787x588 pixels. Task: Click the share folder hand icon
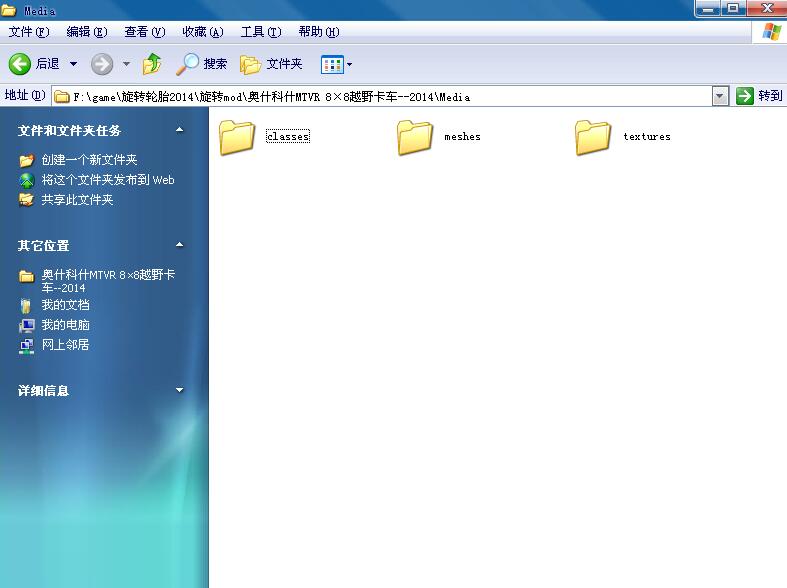(27, 200)
